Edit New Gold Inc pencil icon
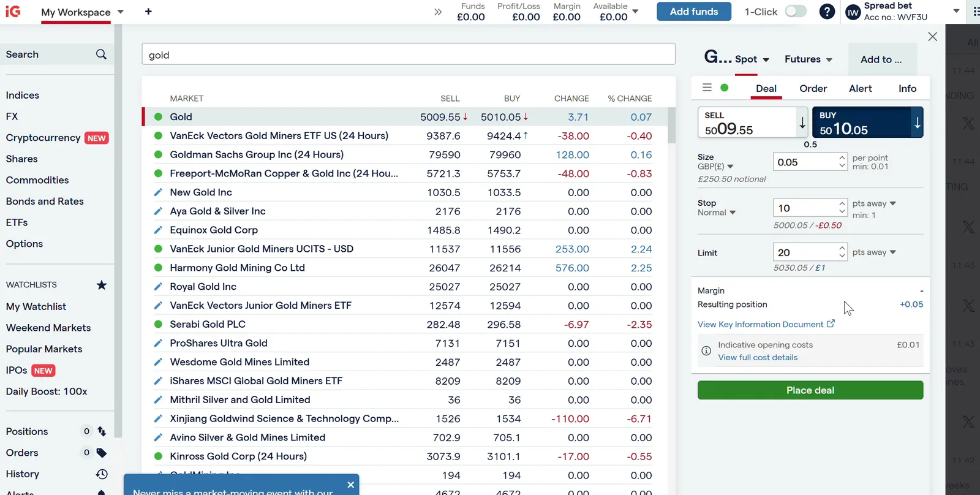980x495 pixels. [x=158, y=192]
